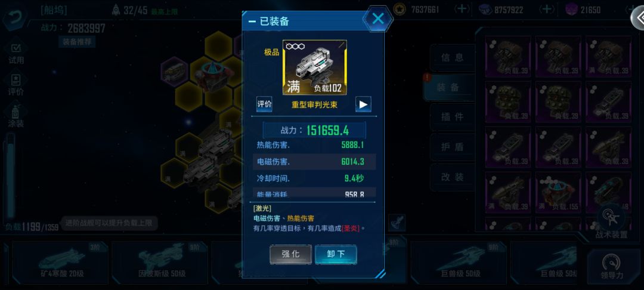Switch to the 插件 tab
The height and width of the screenshot is (290, 644).
coord(452,117)
